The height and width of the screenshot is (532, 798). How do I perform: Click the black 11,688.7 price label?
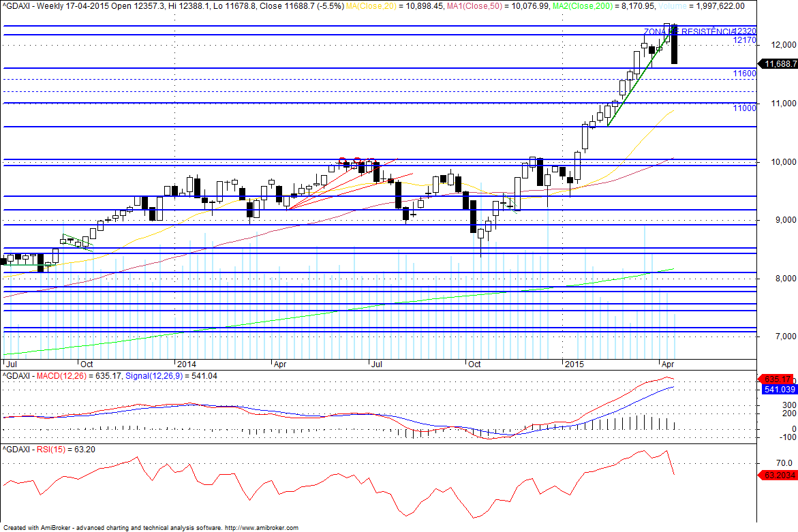(779, 63)
